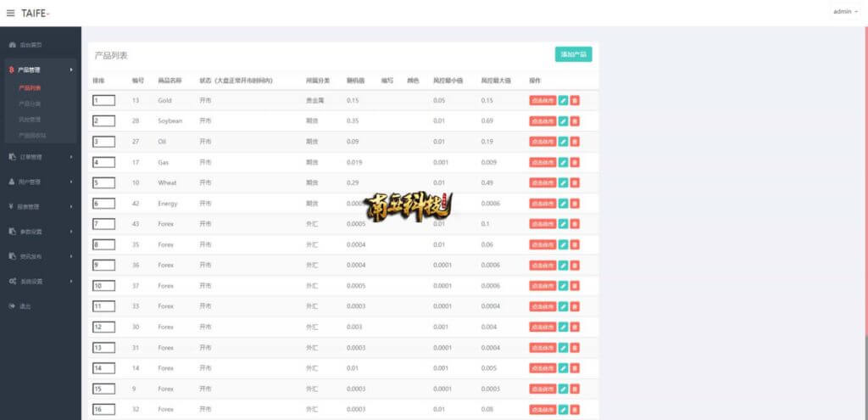
Task: Delete Forex product number 9
Action: 575,389
